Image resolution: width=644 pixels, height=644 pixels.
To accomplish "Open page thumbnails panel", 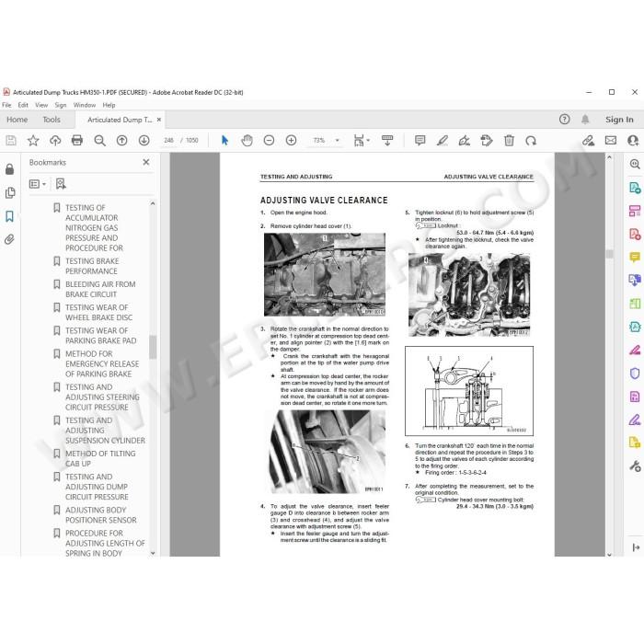I will coord(10,192).
